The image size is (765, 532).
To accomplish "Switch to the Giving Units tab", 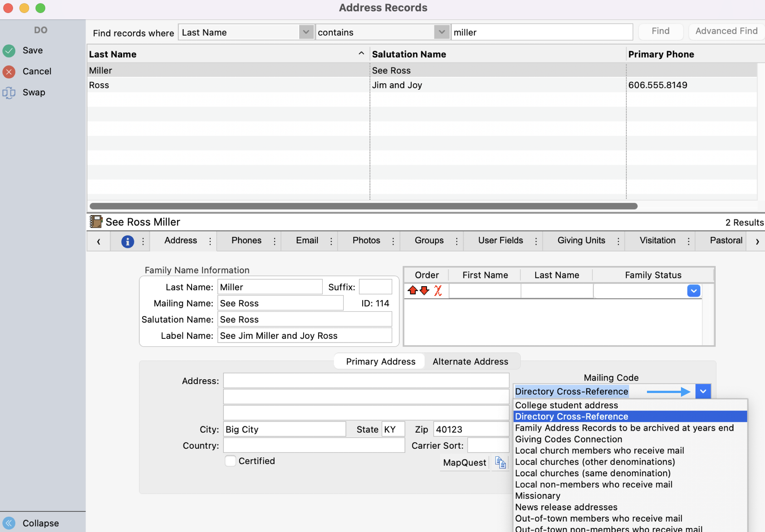I will [581, 241].
